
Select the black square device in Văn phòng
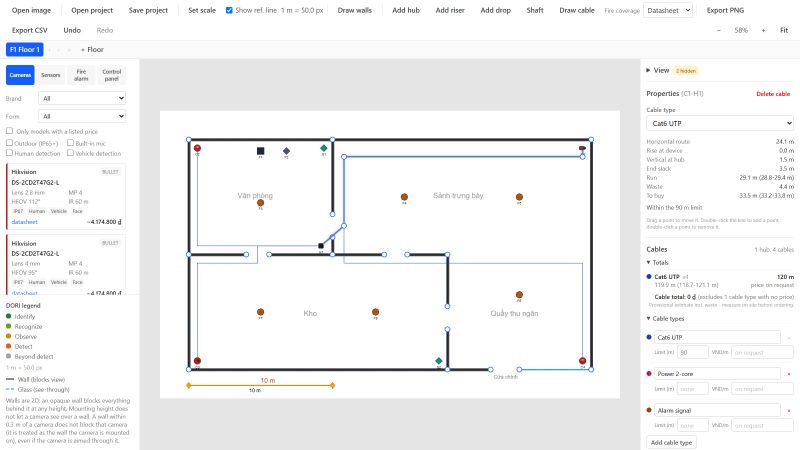tap(260, 151)
